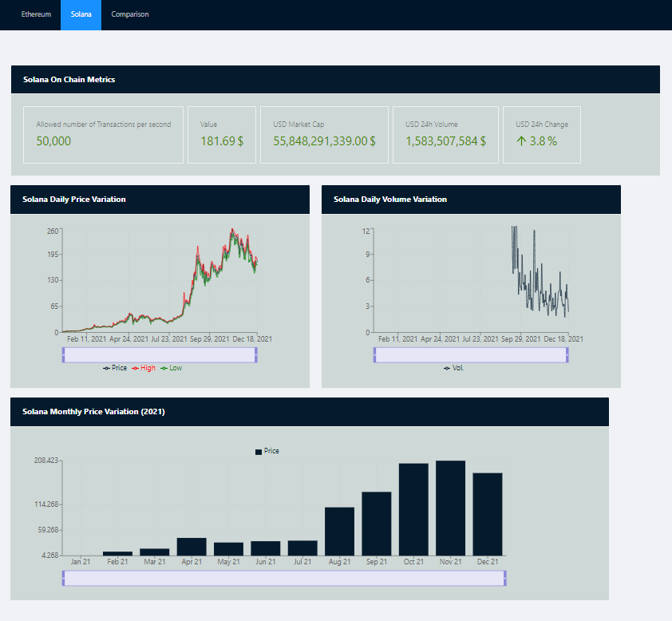
Task: Toggle Low series in daily price legend
Action: coord(172,368)
